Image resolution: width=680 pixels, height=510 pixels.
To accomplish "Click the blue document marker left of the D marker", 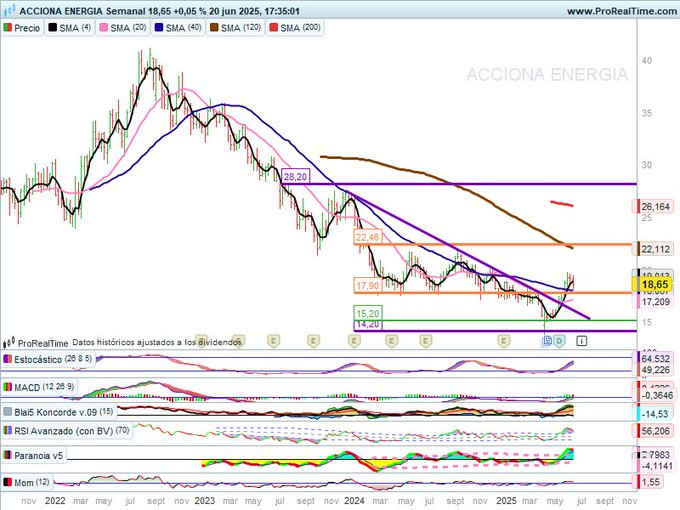I will pos(547,341).
